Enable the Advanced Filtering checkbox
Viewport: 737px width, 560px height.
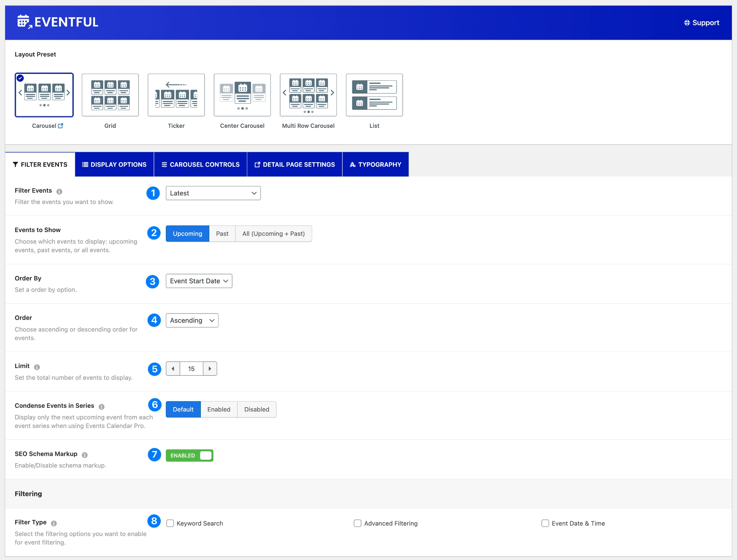(x=357, y=523)
